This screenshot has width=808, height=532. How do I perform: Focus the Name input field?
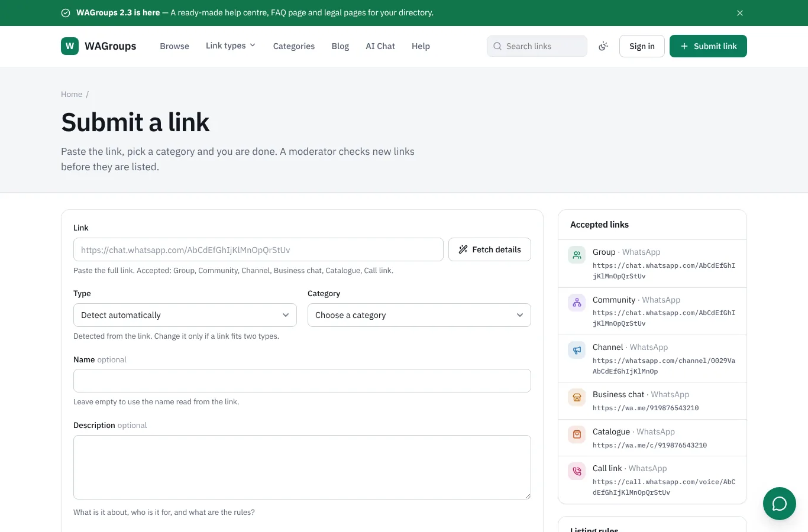(x=302, y=381)
